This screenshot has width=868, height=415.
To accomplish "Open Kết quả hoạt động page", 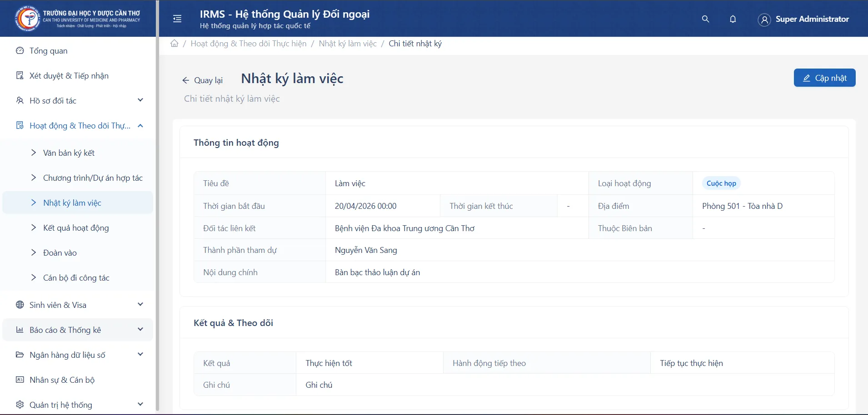I will pyautogui.click(x=75, y=227).
